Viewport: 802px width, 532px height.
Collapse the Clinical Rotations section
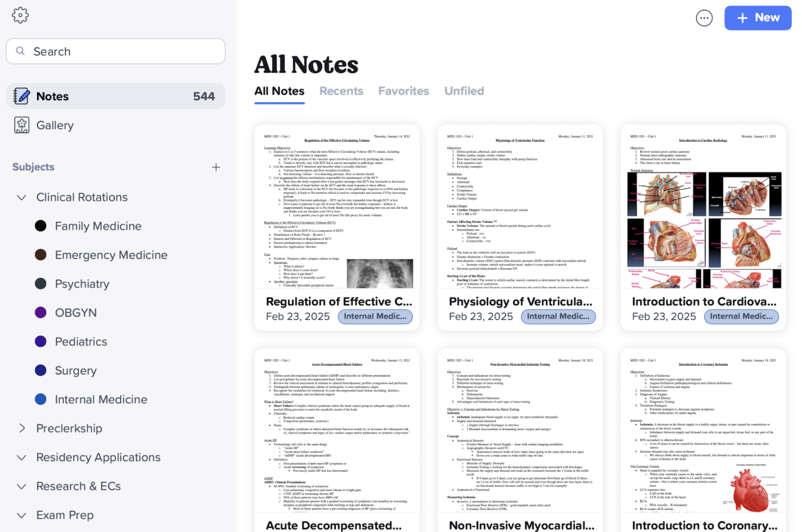(x=21, y=197)
